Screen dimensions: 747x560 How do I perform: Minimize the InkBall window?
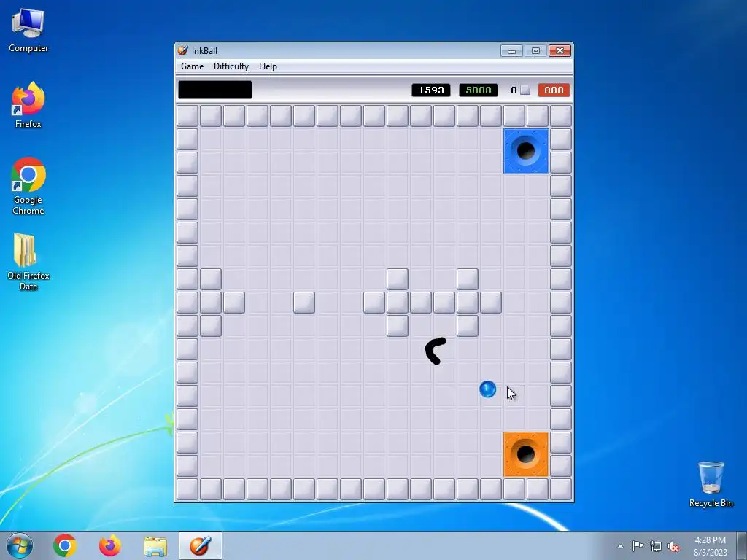click(x=511, y=50)
